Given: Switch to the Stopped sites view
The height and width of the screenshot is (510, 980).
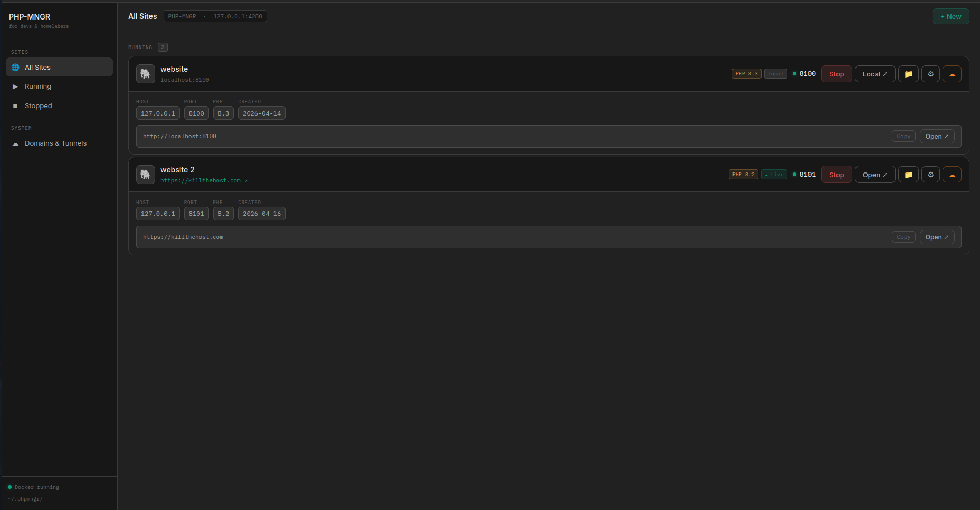Looking at the screenshot, I should [x=38, y=105].
